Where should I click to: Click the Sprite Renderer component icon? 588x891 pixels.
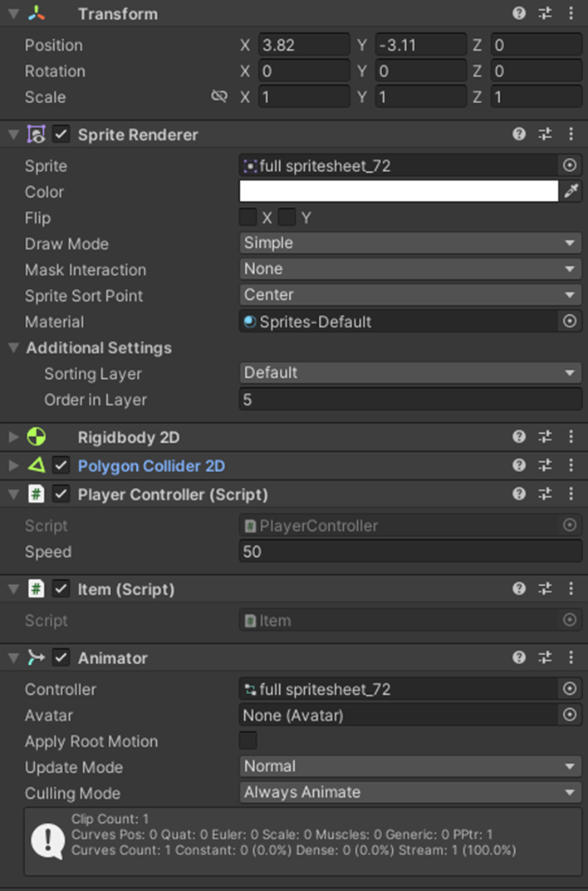coord(35,134)
